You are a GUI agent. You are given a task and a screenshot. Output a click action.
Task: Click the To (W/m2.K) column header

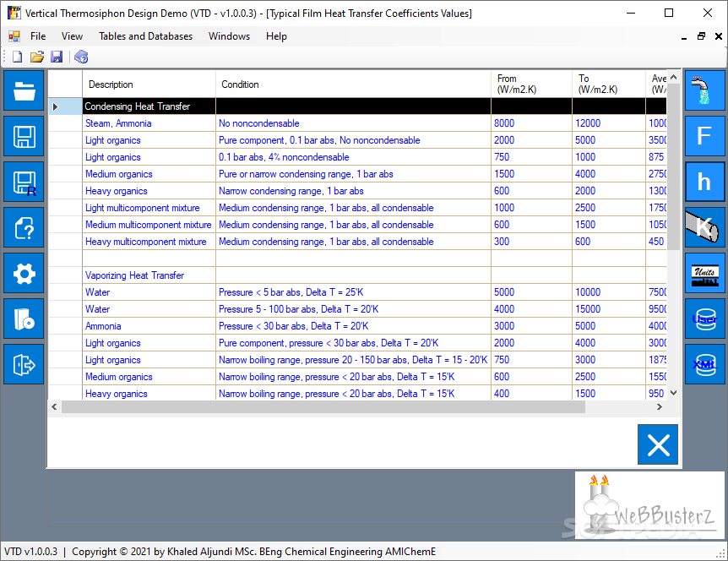point(609,84)
